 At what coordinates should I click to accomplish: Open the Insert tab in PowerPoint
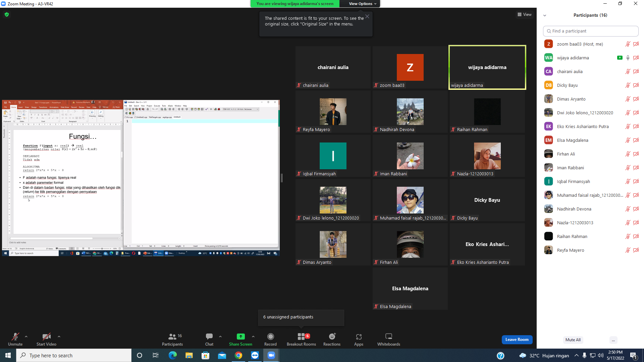20,107
